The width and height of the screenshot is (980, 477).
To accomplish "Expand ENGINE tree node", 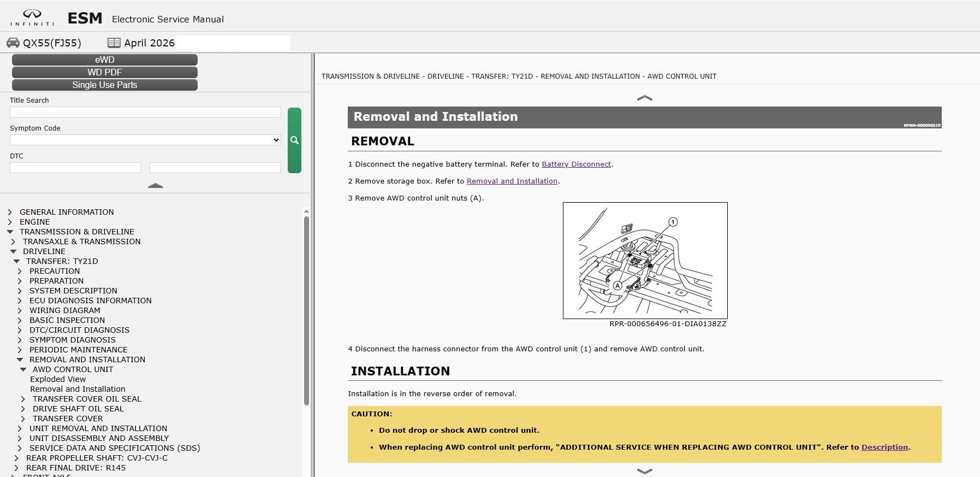I will 10,222.
